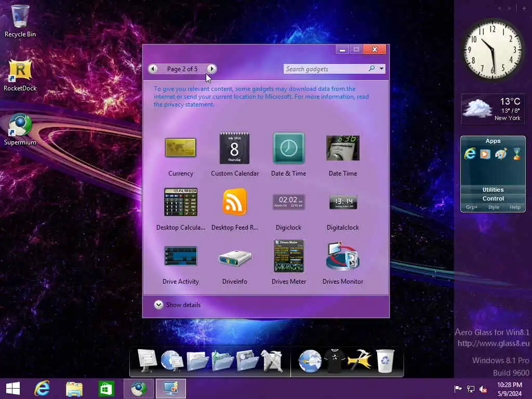Launch Supermium desktop shortcut

[20, 129]
